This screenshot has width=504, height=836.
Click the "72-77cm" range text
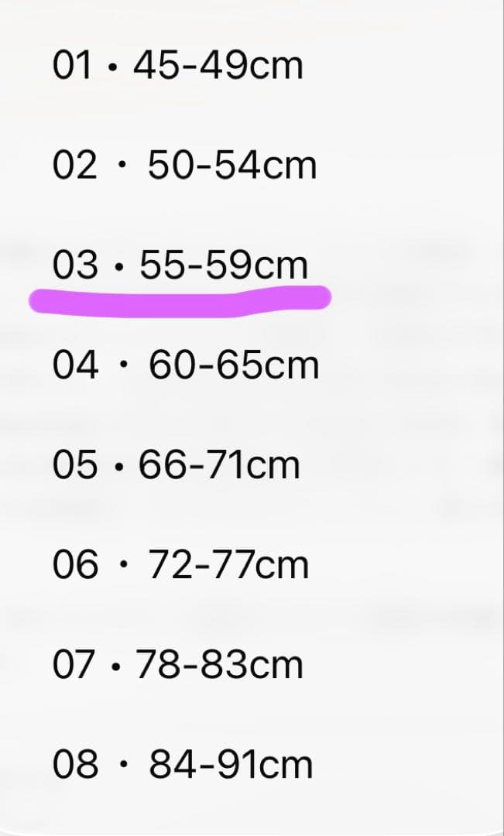tap(228, 565)
